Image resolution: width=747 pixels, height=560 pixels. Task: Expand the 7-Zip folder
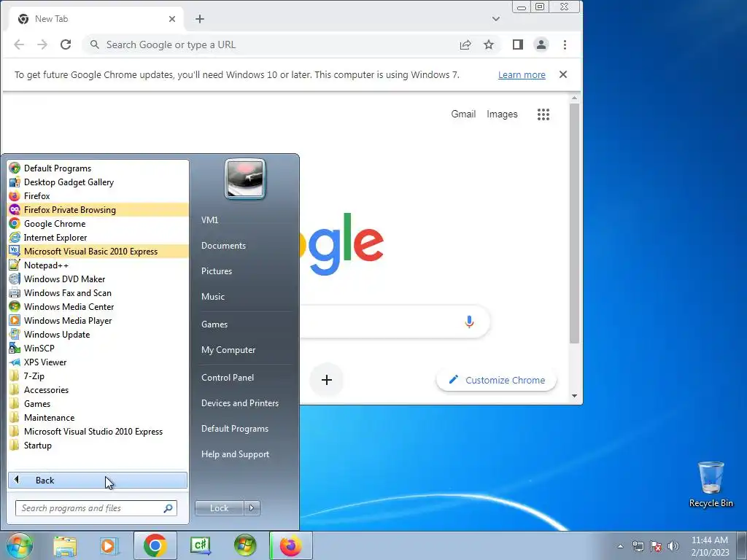(98, 376)
